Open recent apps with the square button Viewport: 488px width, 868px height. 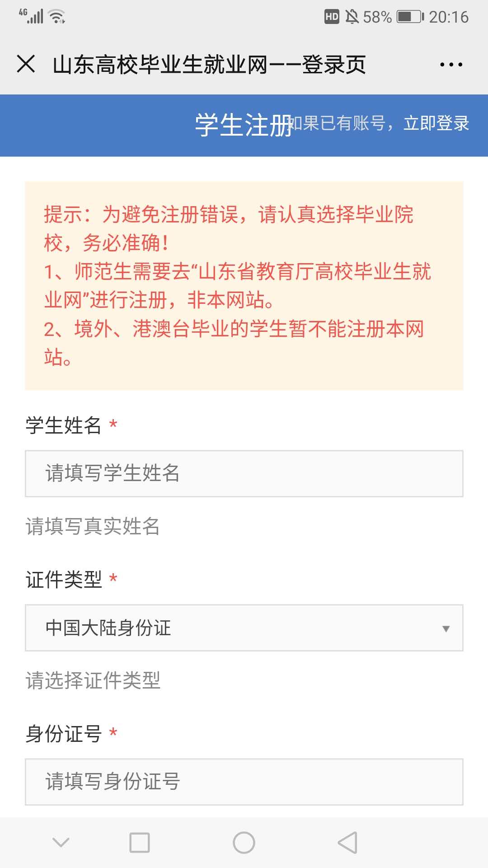[x=140, y=843]
